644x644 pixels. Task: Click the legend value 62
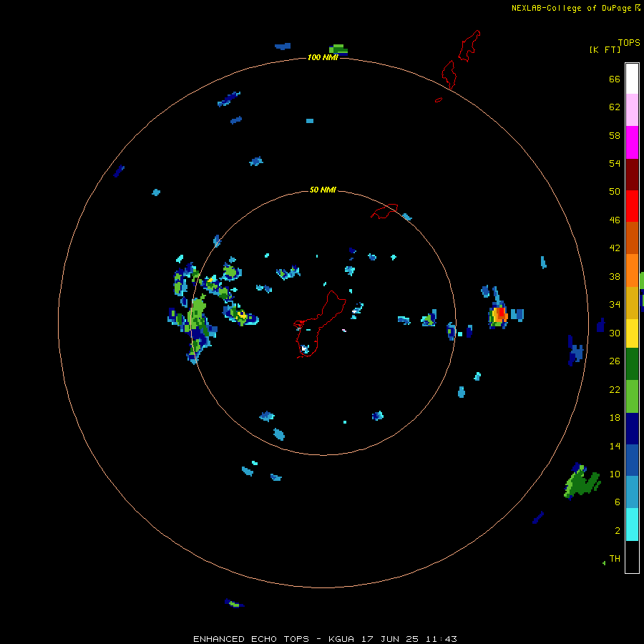[x=615, y=107]
